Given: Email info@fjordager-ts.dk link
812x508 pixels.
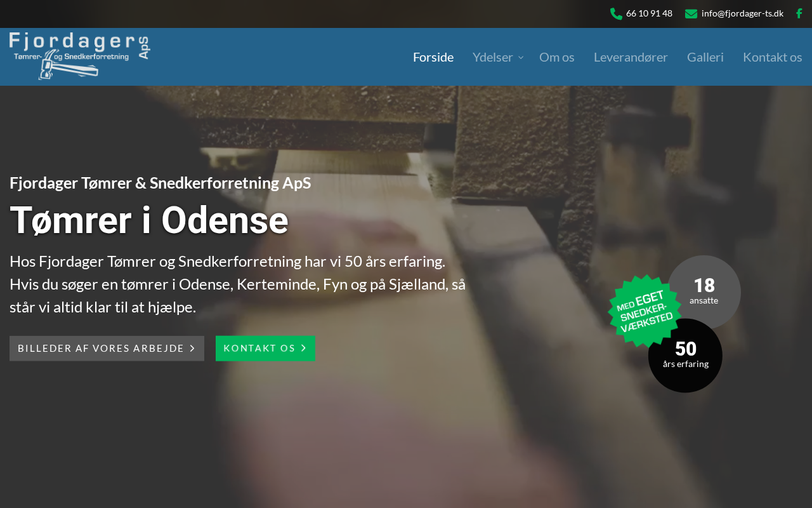Looking at the screenshot, I should 742,13.
